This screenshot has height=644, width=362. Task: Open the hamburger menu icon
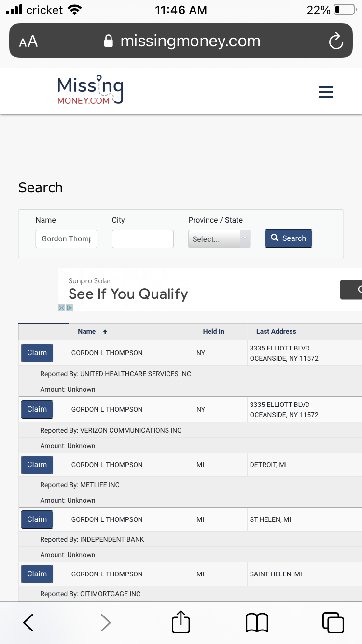coord(326,92)
